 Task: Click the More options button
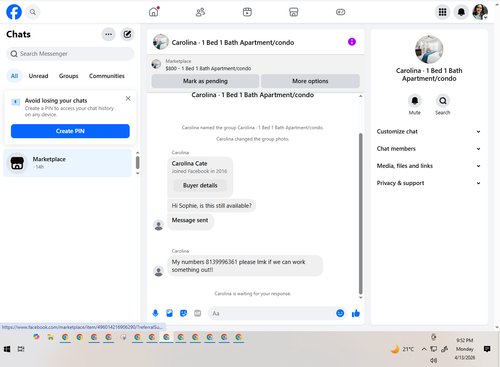[x=310, y=81]
